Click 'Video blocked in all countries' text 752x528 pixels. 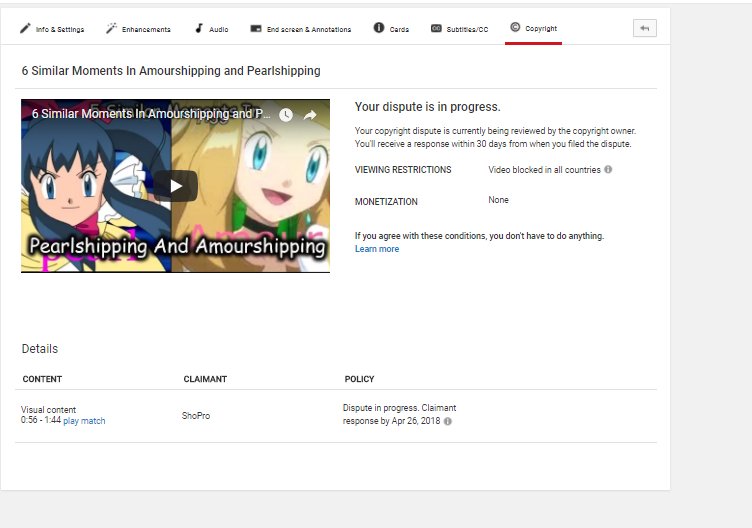click(x=544, y=170)
